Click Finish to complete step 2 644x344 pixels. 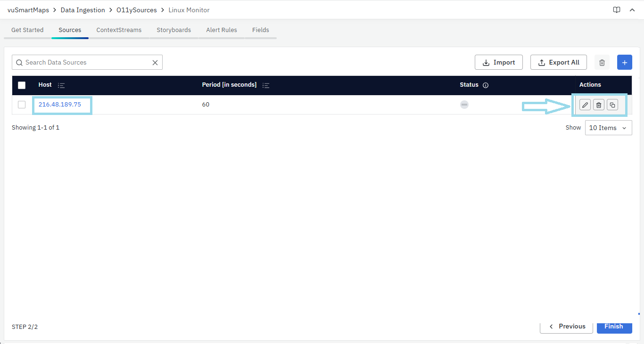(x=614, y=326)
